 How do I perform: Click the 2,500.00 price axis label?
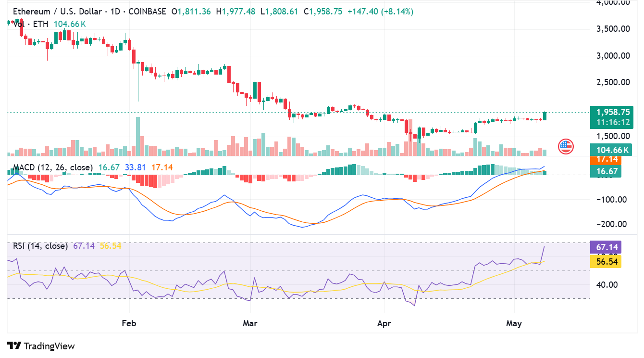click(x=613, y=82)
